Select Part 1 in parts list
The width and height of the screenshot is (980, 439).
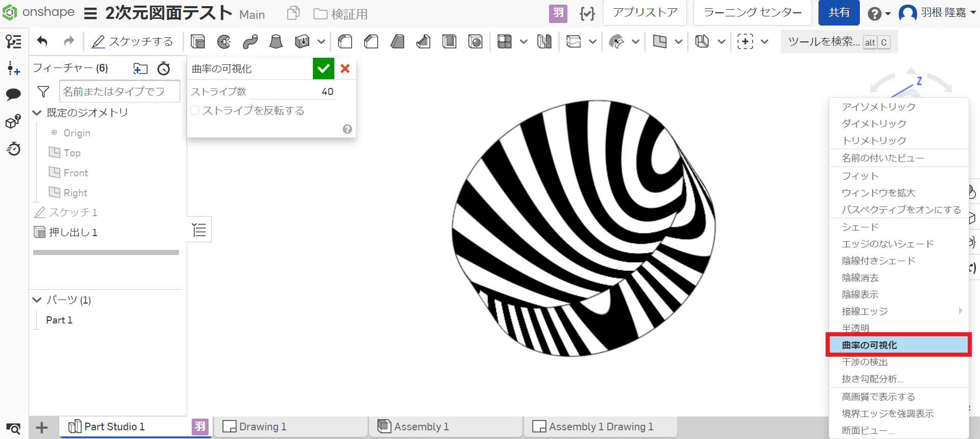click(x=59, y=320)
